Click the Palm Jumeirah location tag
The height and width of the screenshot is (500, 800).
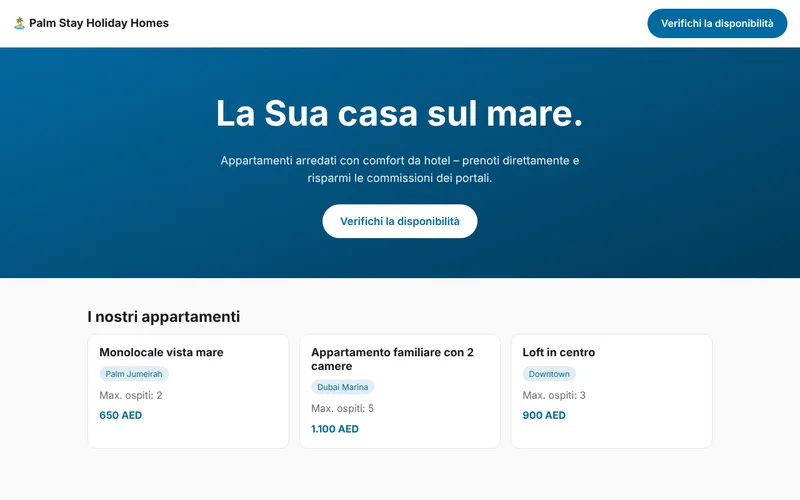[134, 374]
